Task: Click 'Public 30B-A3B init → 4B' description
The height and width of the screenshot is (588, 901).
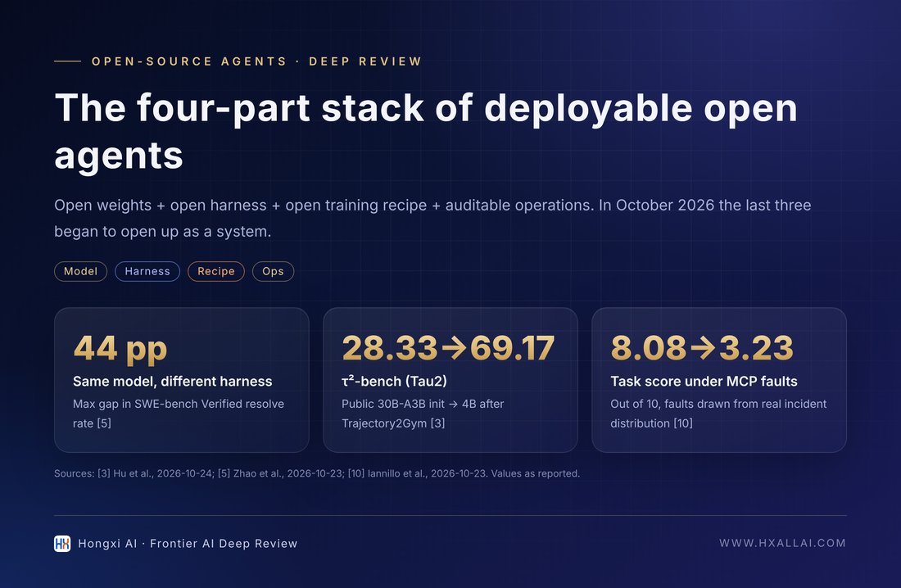Action: pos(423,414)
